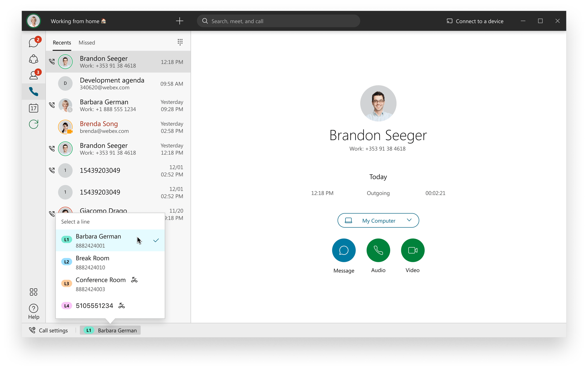Click the Search, meet, and call field
Screen dimensions: 588x370
[x=278, y=21]
